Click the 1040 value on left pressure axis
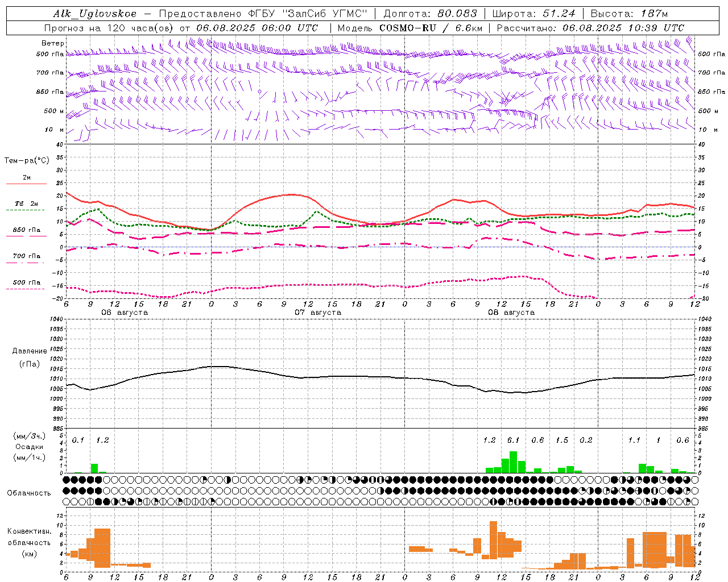The image size is (728, 582). click(x=55, y=319)
